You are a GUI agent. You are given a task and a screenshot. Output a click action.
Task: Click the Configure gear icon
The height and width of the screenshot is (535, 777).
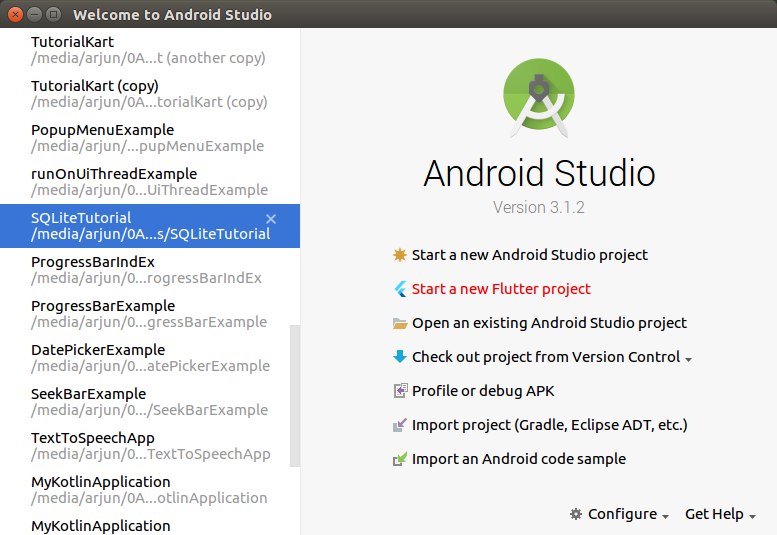576,514
